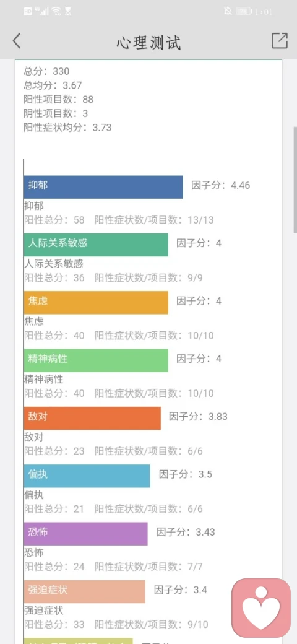The height and width of the screenshot is (644, 297).
Task: Tap the battery indicator icon
Action: coord(244,12)
